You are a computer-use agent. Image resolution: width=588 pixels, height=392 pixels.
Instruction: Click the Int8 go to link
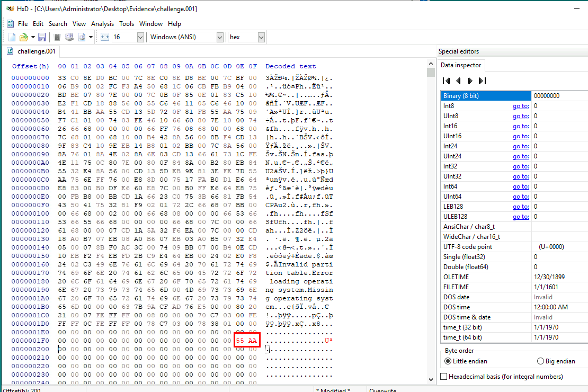(520, 106)
